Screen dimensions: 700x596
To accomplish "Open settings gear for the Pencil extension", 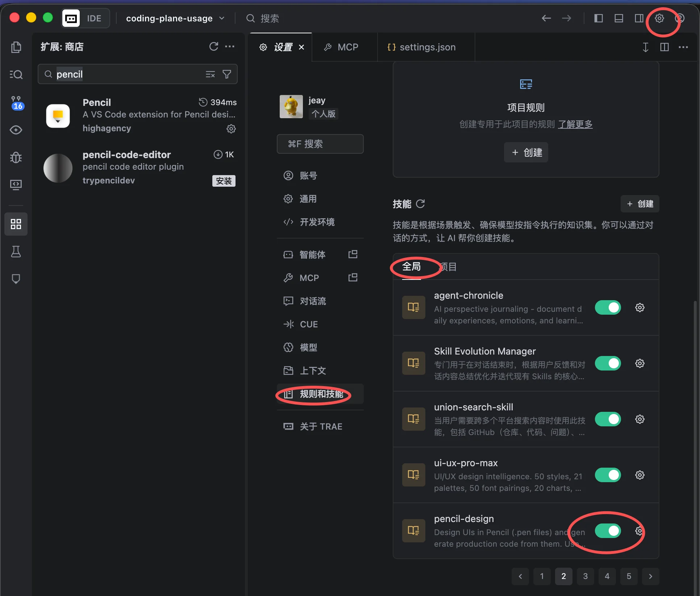I will coord(231,129).
